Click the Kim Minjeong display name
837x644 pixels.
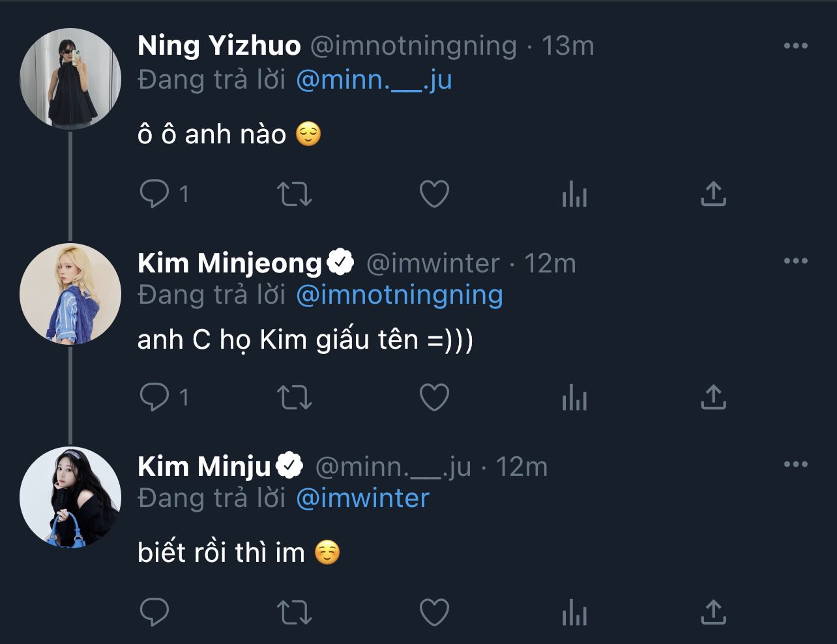pos(230,263)
